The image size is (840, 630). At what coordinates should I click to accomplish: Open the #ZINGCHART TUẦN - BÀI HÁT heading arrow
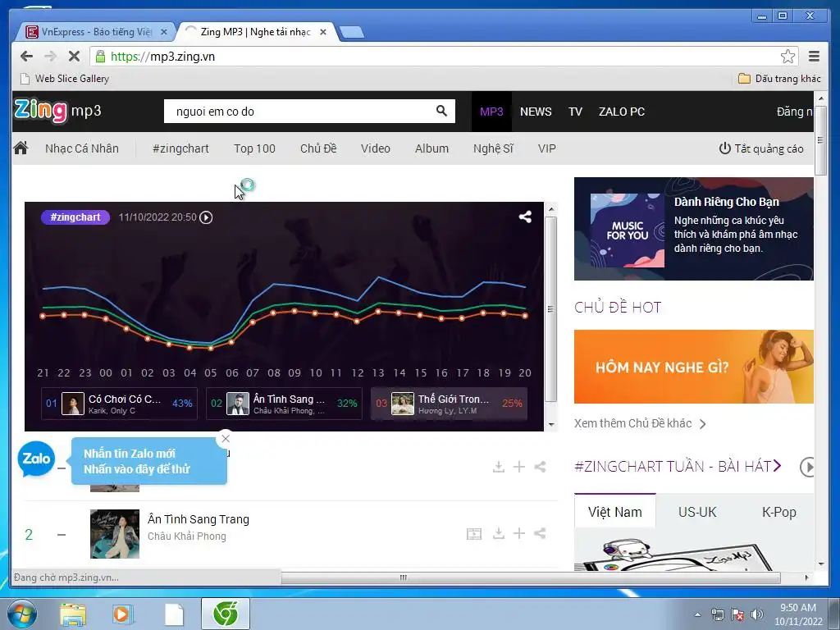[x=778, y=466]
